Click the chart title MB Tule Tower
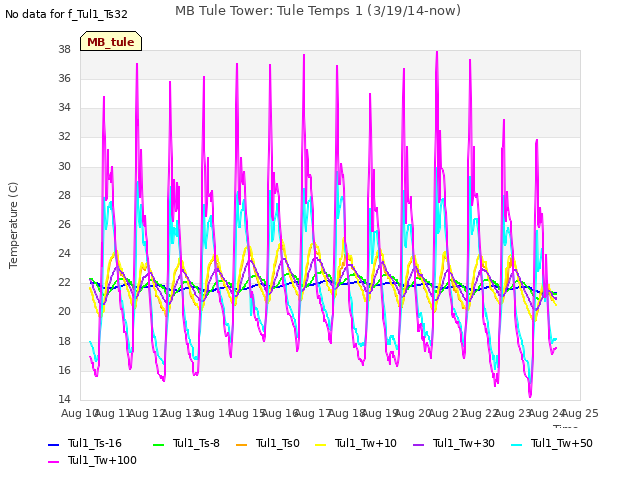 click(x=318, y=11)
